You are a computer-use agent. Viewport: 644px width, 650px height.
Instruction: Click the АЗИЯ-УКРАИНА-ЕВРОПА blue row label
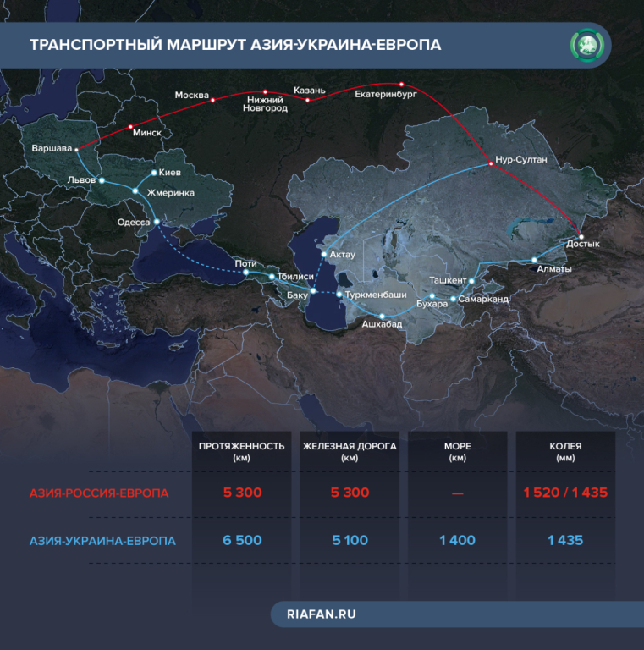102,541
